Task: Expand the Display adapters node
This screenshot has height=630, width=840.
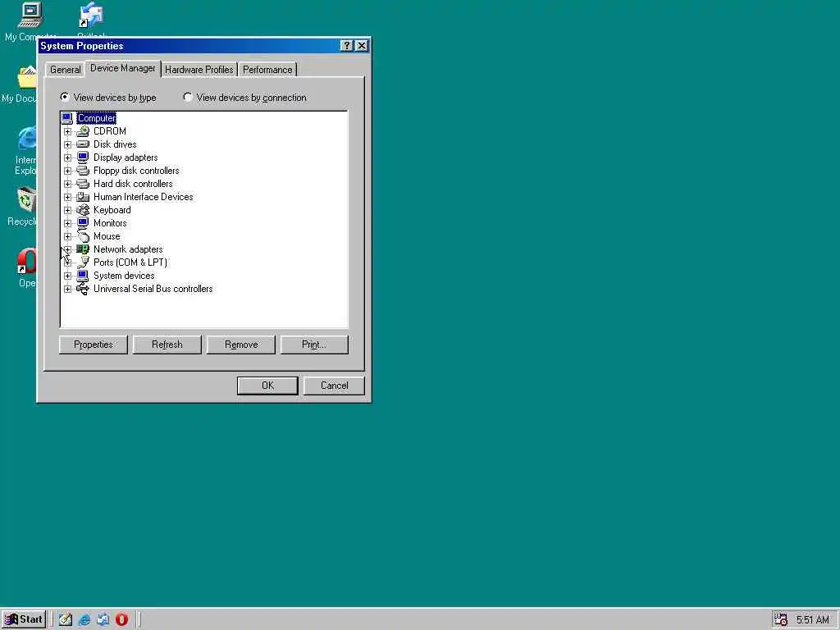Action: (x=67, y=157)
